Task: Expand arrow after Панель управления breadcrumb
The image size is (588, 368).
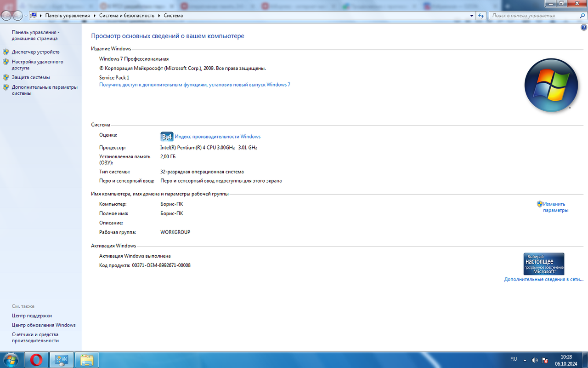Action: click(x=95, y=16)
